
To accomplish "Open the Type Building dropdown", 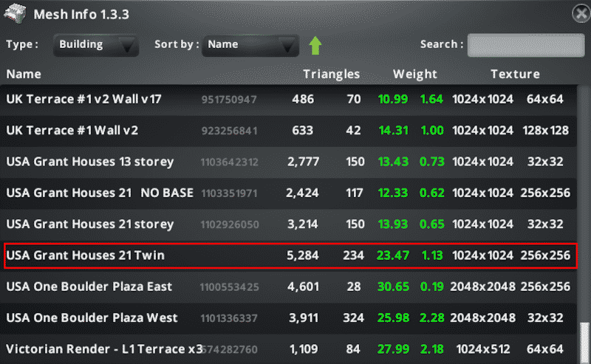I will pos(96,44).
